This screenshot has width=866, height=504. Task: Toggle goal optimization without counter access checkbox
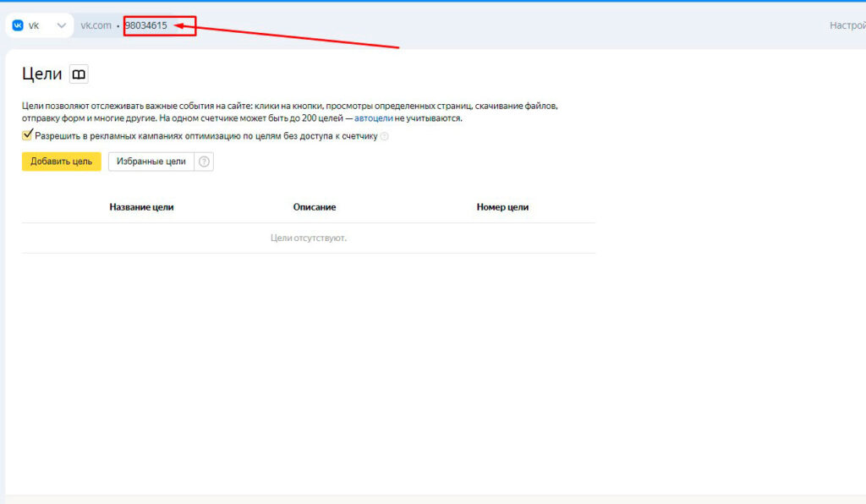click(27, 135)
